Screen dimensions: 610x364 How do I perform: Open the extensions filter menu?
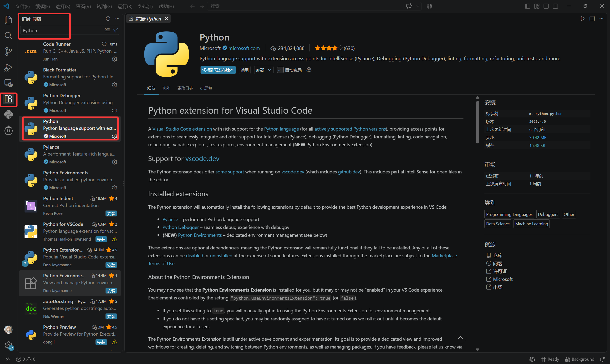(115, 30)
